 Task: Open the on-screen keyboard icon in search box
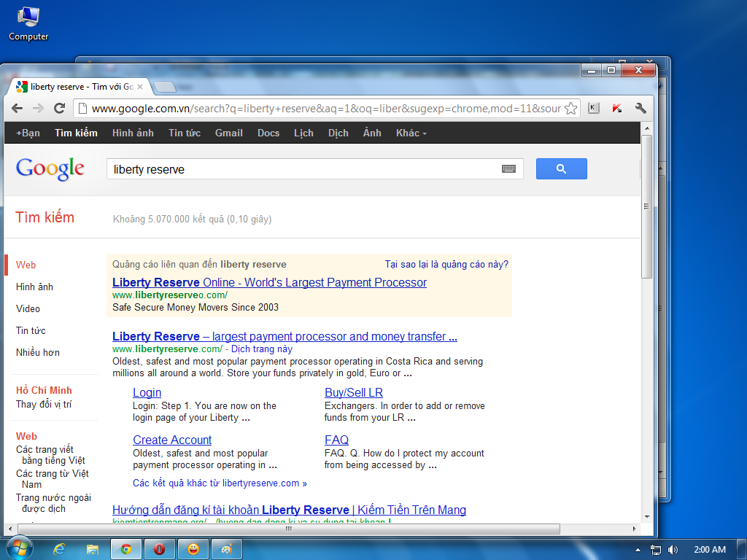coord(508,169)
